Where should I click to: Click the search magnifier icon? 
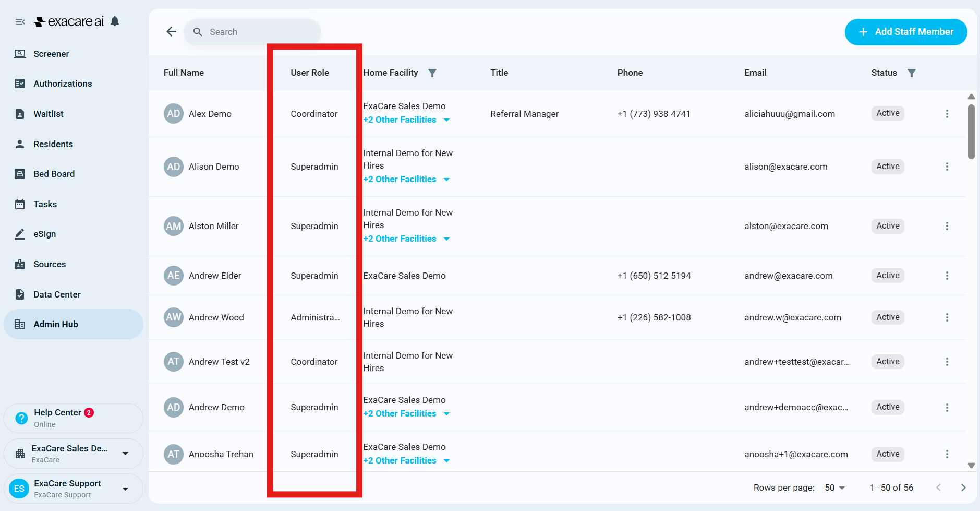(198, 32)
